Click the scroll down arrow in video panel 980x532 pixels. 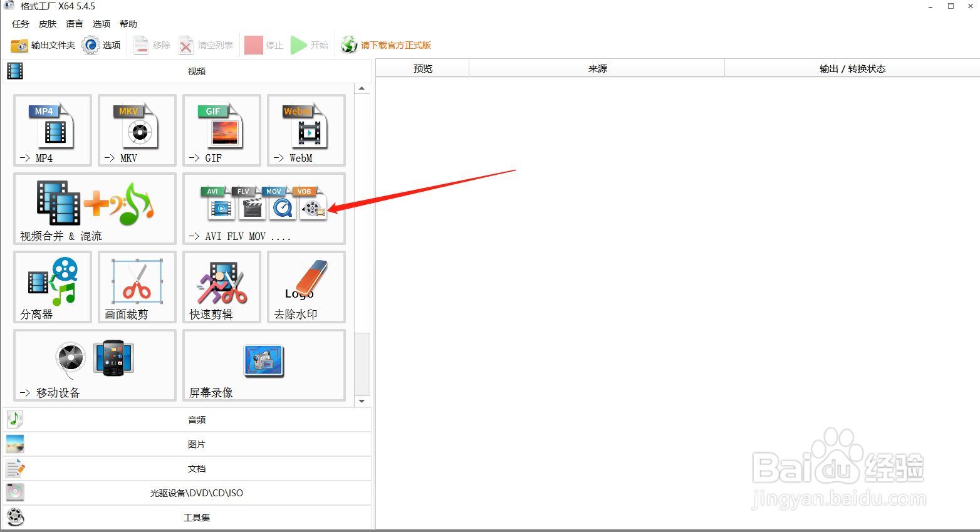[x=362, y=401]
